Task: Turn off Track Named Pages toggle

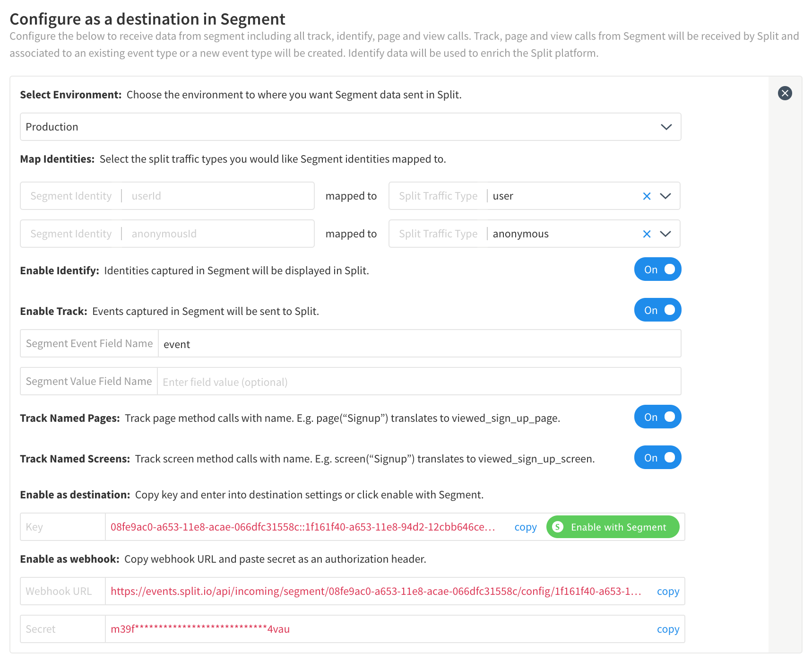Action: (x=657, y=417)
